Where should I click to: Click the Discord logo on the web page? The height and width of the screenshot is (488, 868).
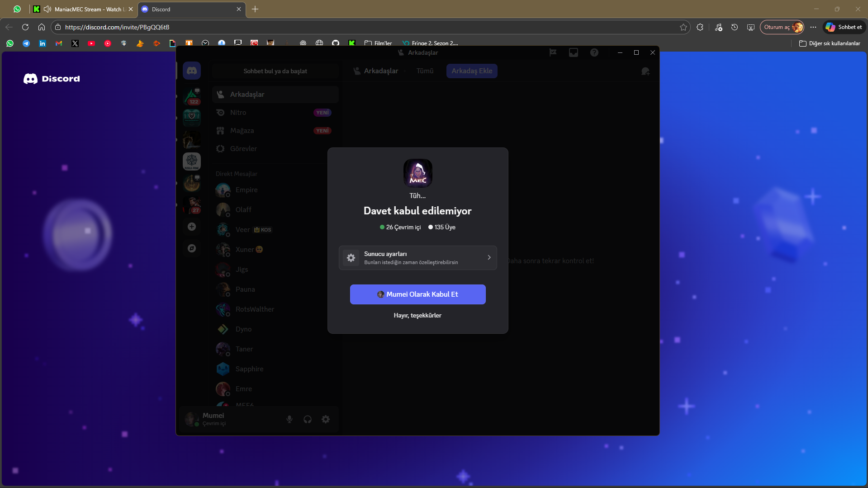[52, 79]
